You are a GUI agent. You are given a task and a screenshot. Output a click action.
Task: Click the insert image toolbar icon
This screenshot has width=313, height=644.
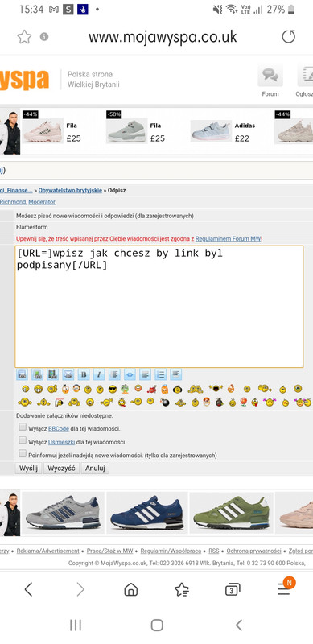pyautogui.click(x=37, y=374)
